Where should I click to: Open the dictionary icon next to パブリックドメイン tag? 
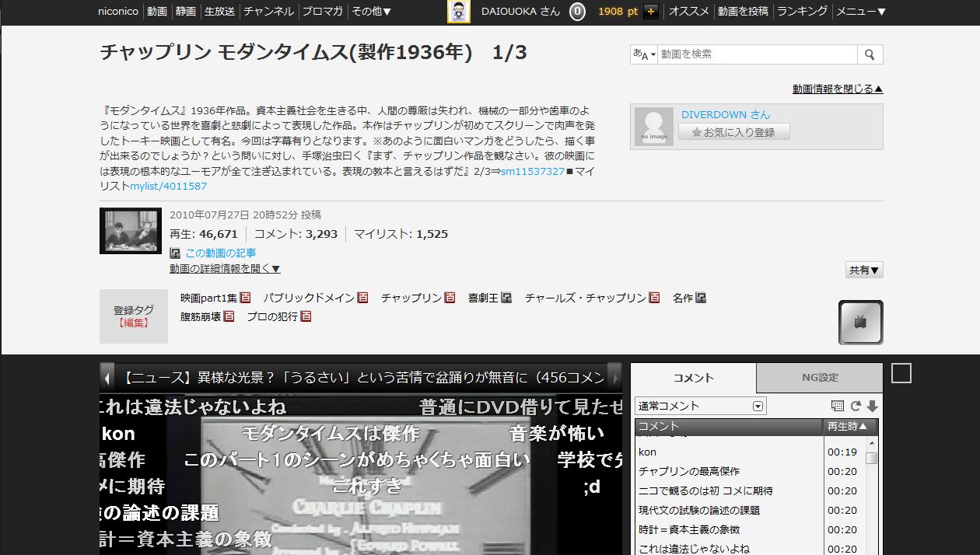point(362,298)
